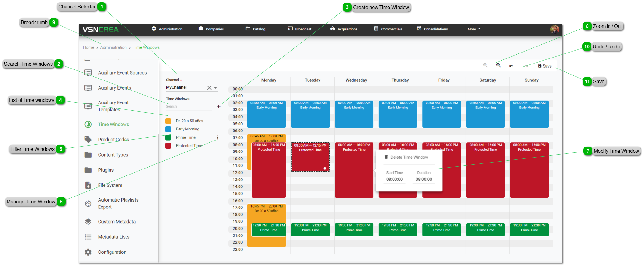This screenshot has width=644, height=266.
Task: Toggle the Protected Time red color filter
Action: coord(168,146)
